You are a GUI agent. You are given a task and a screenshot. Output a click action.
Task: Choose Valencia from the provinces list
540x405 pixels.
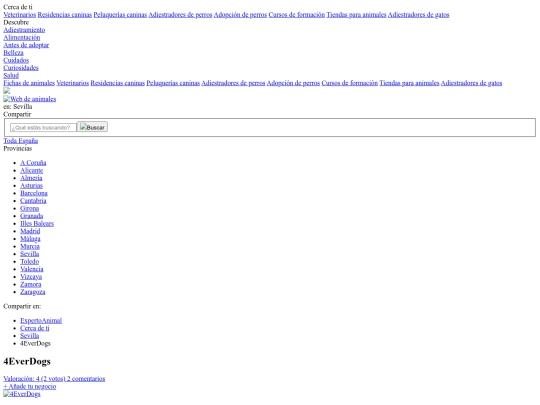point(32,269)
